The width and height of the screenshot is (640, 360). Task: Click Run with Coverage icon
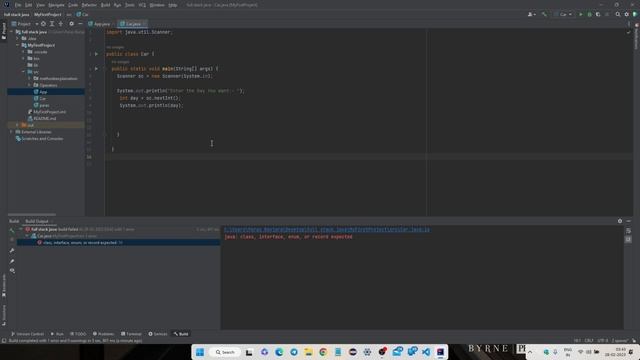598,14
